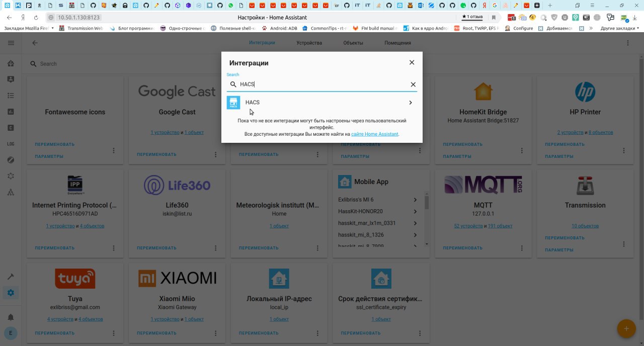Open Xiaomi Miio card options menu
644x346 pixels.
coord(216,333)
